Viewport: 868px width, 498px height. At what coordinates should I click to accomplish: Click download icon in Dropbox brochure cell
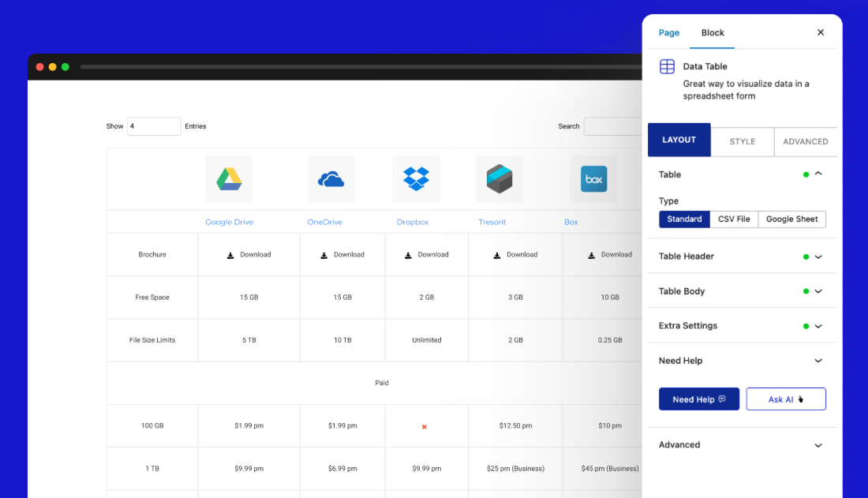[x=408, y=256]
